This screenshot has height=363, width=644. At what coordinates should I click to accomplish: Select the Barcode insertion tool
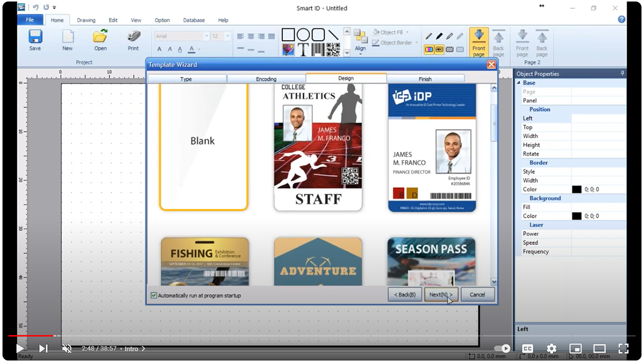pyautogui.click(x=318, y=49)
